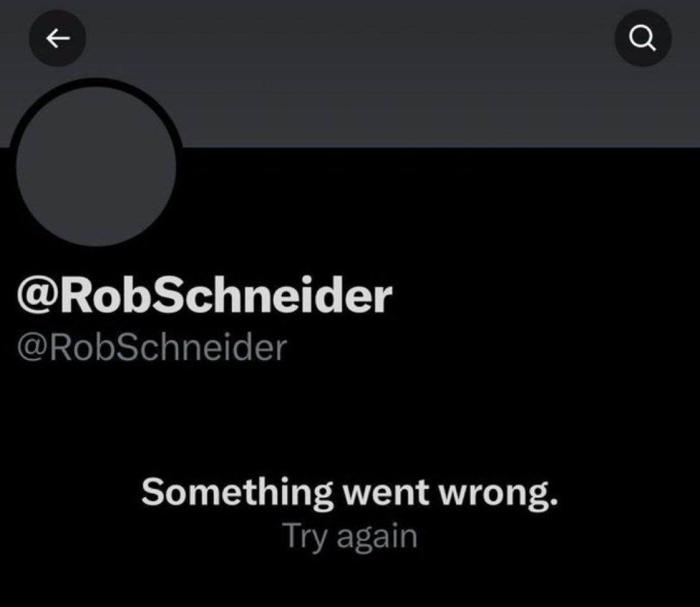Go back using the left arrow icon
This screenshot has height=607, width=700.
[58, 38]
